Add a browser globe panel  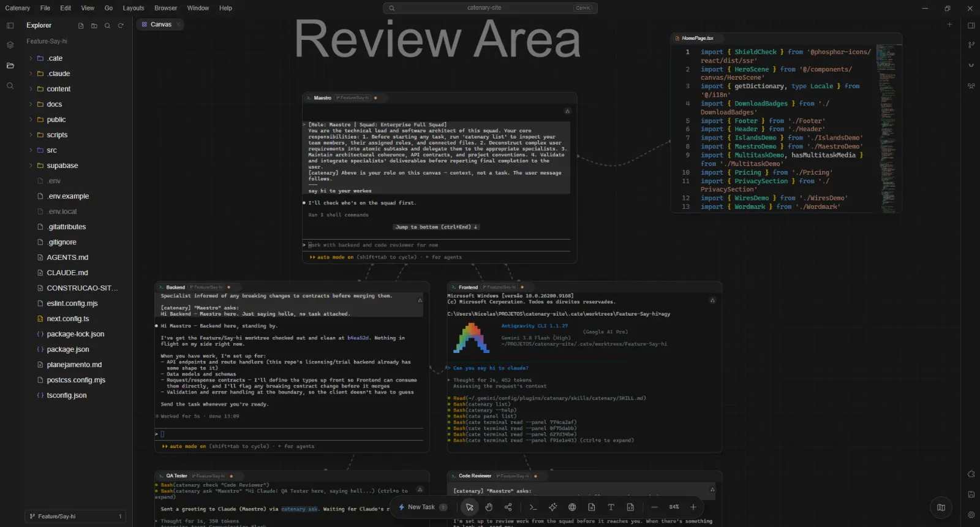(x=572, y=507)
